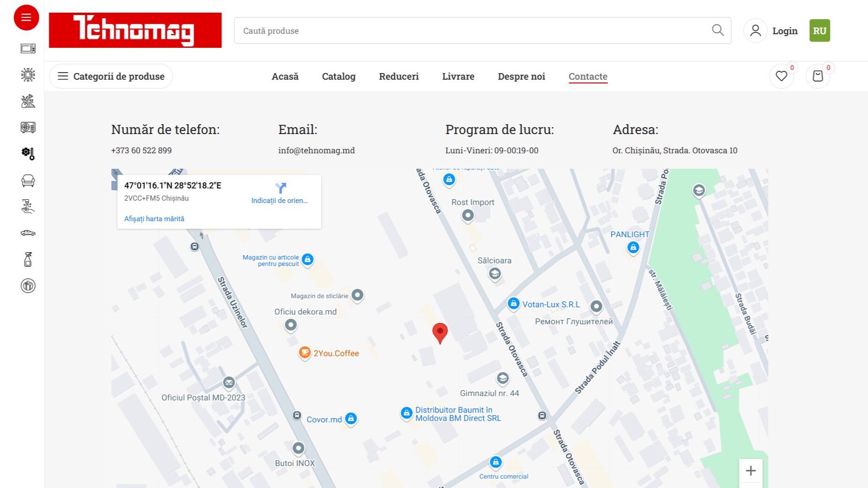
Task: Open the shopping cart icon
Action: pos(818,76)
